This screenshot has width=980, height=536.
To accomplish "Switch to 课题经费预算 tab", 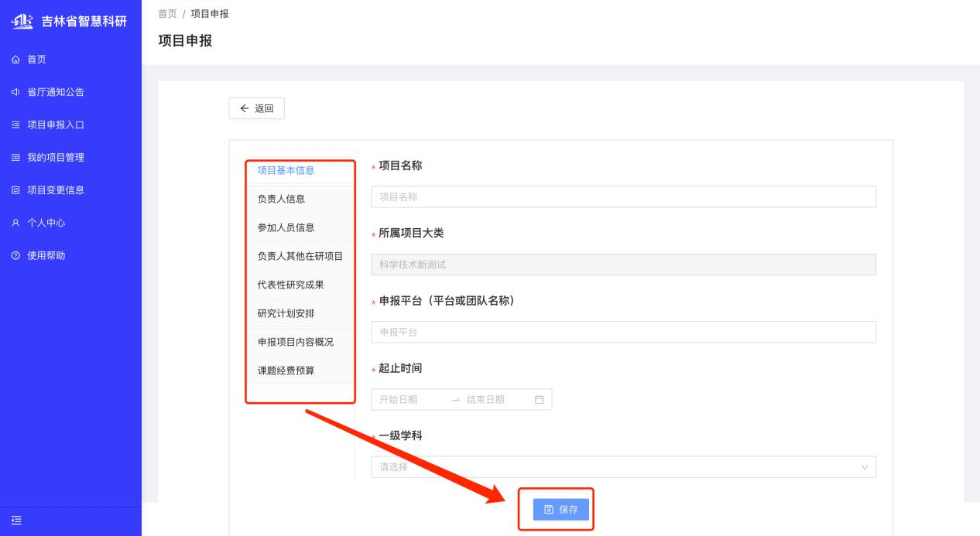I will click(x=286, y=370).
